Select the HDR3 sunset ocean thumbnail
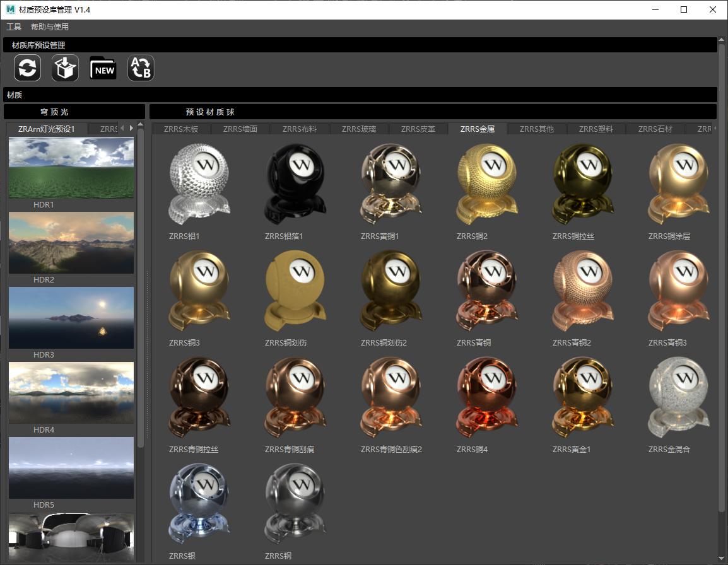The height and width of the screenshot is (565, 728). (x=71, y=318)
